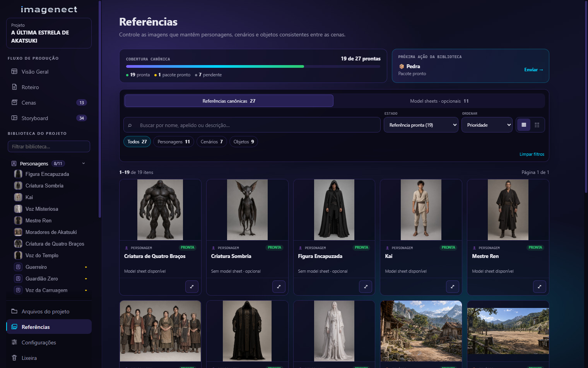The width and height of the screenshot is (588, 368).
Task: Collapse the Personagens tree group
Action: coord(84,163)
